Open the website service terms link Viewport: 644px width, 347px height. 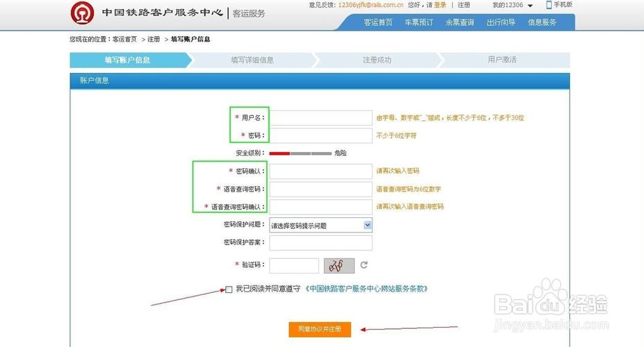pyautogui.click(x=366, y=289)
